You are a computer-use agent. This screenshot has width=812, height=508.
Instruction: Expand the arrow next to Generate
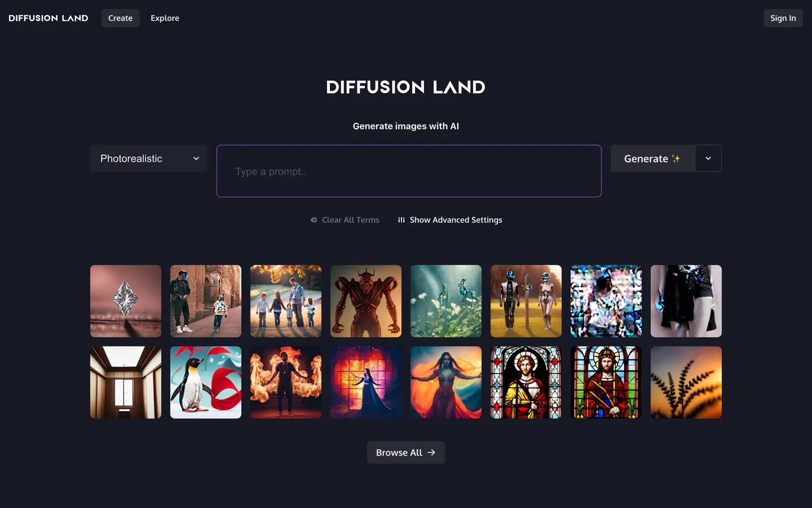click(x=708, y=159)
